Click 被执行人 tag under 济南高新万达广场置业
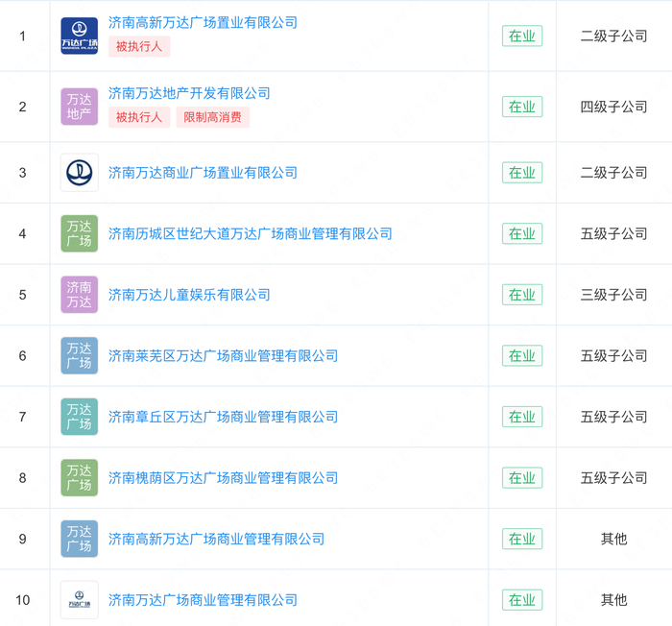This screenshot has height=626, width=672. coord(139,46)
